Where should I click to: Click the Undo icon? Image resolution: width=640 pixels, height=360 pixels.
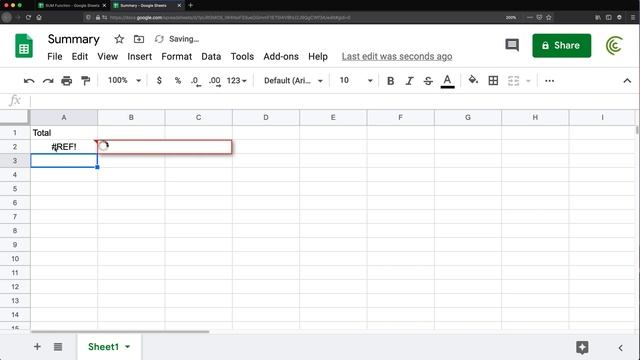pyautogui.click(x=29, y=81)
